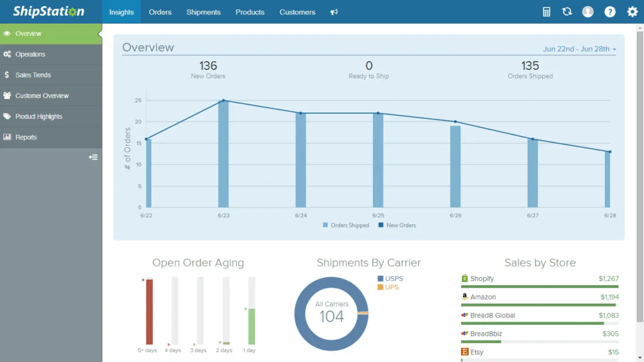This screenshot has width=644, height=362.
Task: Open the Reports chart icon
Action: pos(8,137)
